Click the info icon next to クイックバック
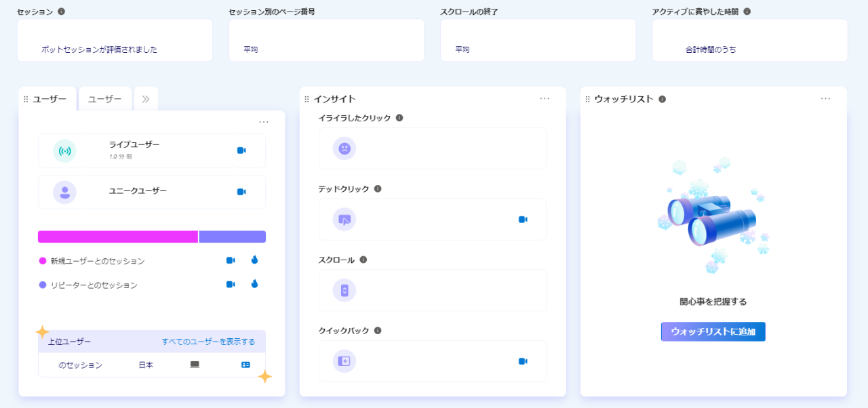868x408 pixels. click(x=378, y=331)
